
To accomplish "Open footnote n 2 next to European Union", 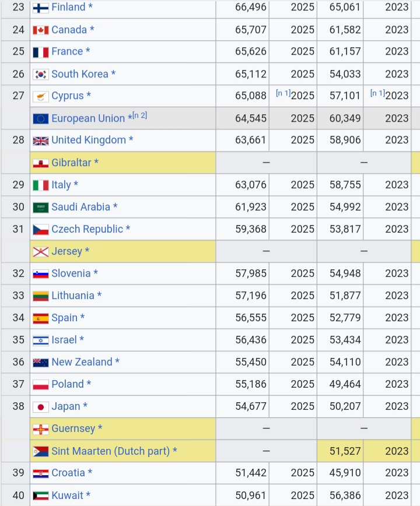I will coord(140,115).
